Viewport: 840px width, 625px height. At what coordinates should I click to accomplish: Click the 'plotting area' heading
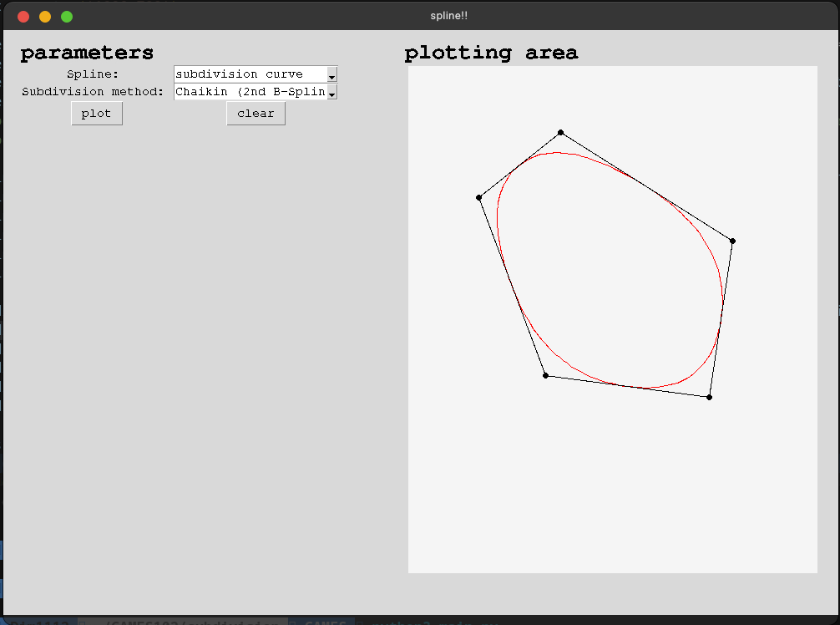pos(491,53)
